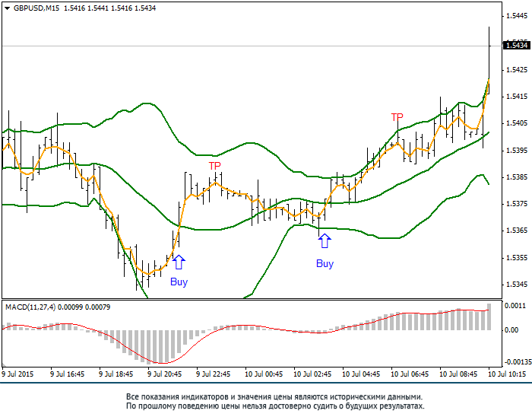Click the second blue Buy arrow icon
The width and height of the screenshot is (532, 420).
tap(325, 240)
